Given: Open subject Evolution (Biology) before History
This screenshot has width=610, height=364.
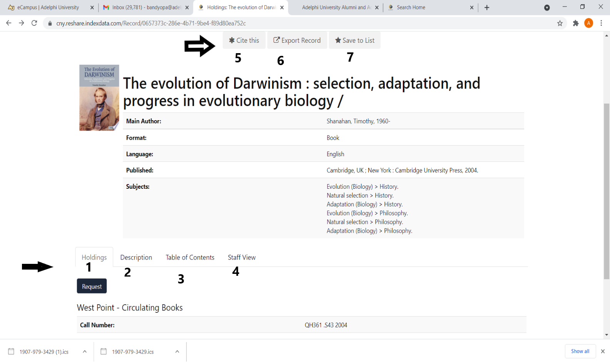Looking at the screenshot, I should point(350,187).
